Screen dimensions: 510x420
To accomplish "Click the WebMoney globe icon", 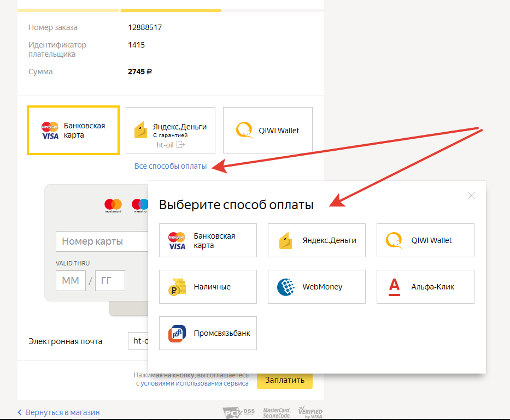I will tap(285, 287).
